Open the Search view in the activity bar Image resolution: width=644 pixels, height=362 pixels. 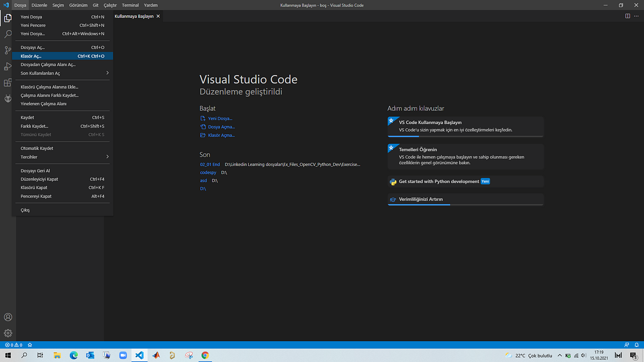pos(8,34)
